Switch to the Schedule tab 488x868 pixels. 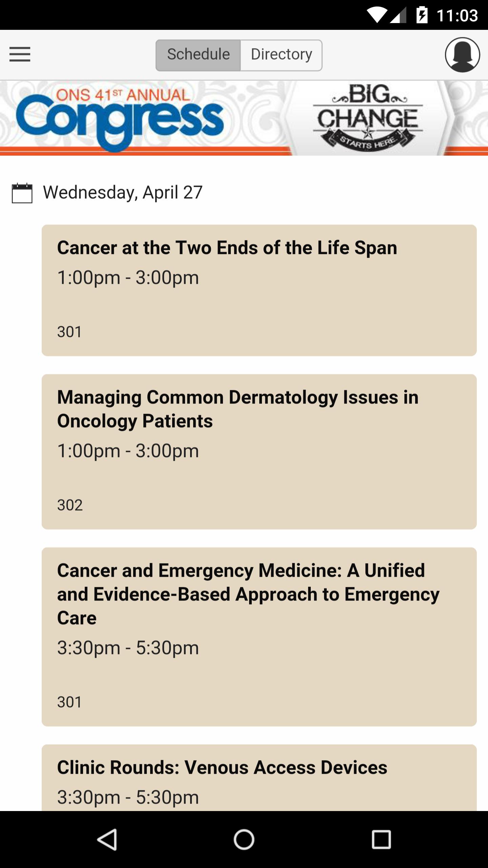(x=198, y=55)
